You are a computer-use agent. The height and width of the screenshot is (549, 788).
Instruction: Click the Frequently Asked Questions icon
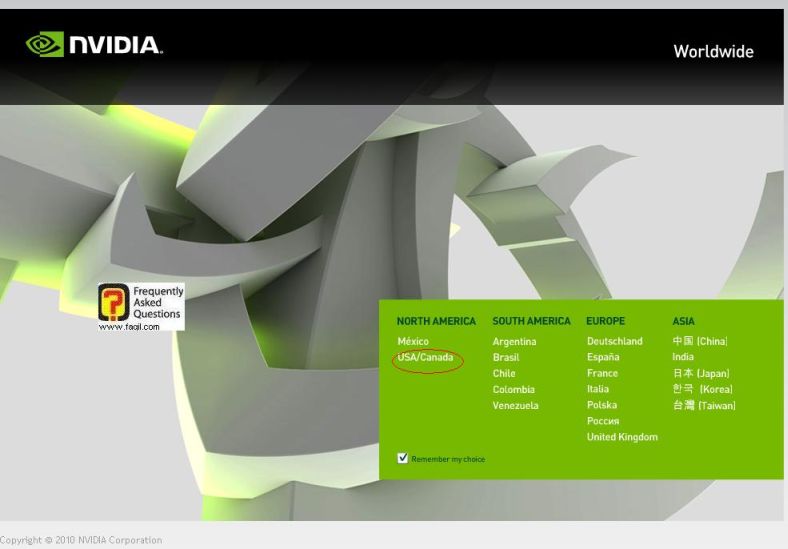pyautogui.click(x=140, y=306)
